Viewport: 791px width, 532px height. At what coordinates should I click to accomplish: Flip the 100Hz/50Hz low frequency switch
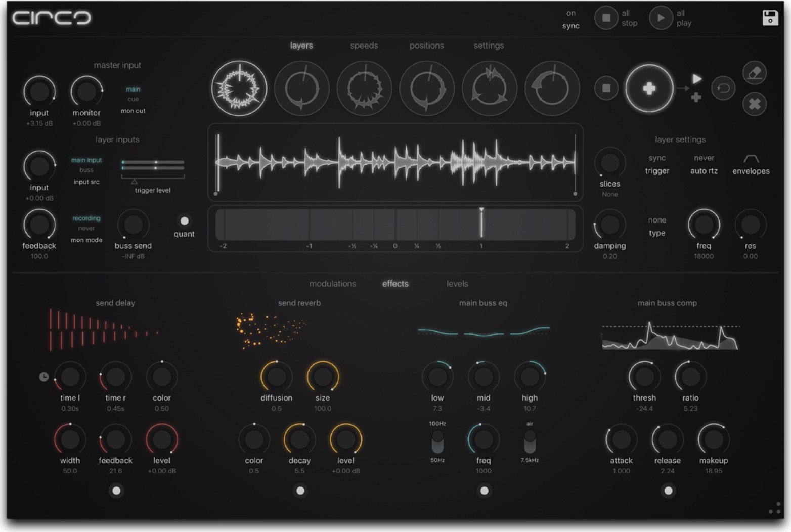coord(437,441)
